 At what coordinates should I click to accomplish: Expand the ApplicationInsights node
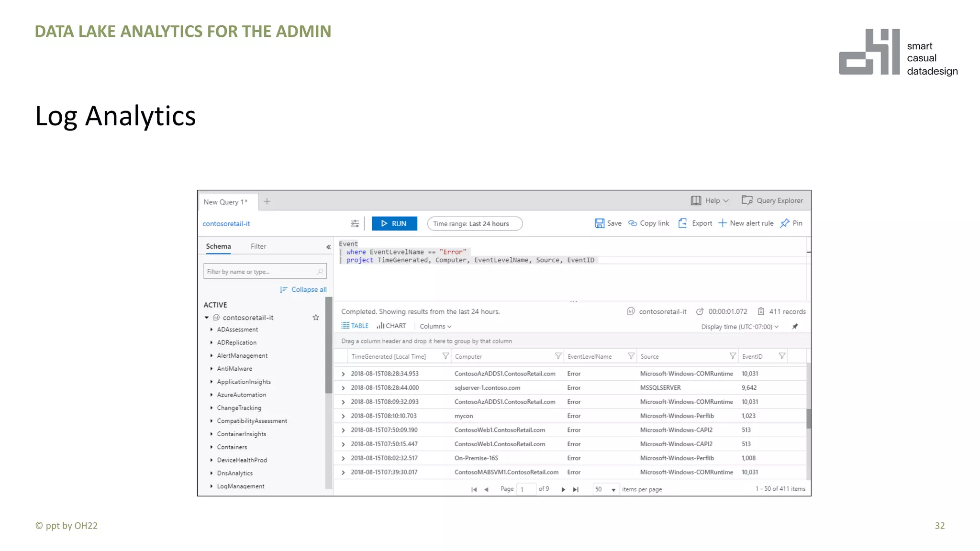click(x=212, y=382)
